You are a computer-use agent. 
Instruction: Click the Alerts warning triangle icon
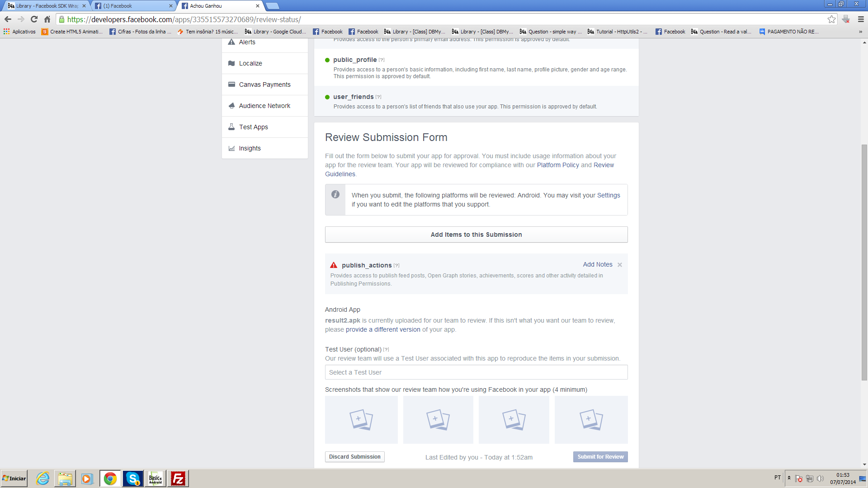coord(231,42)
